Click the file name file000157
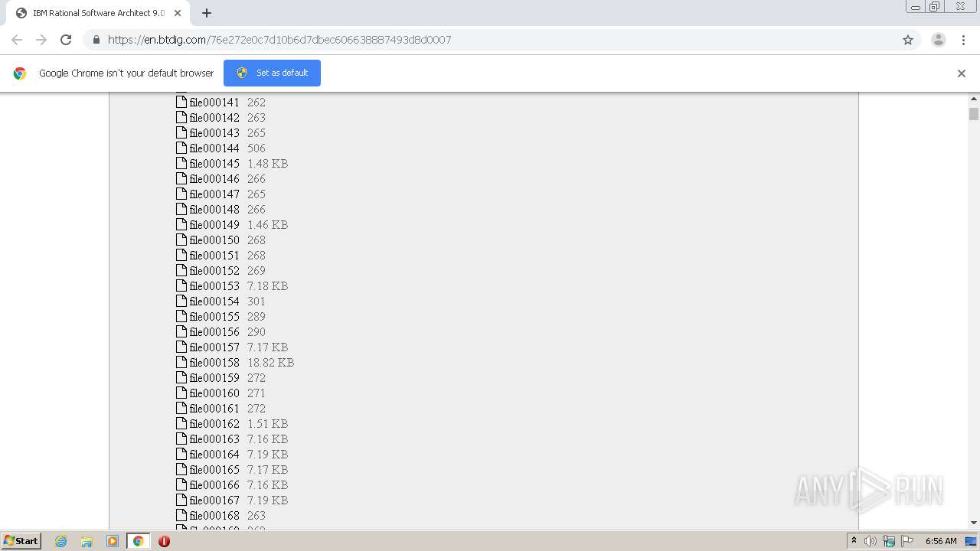The image size is (980, 551). pos(214,347)
